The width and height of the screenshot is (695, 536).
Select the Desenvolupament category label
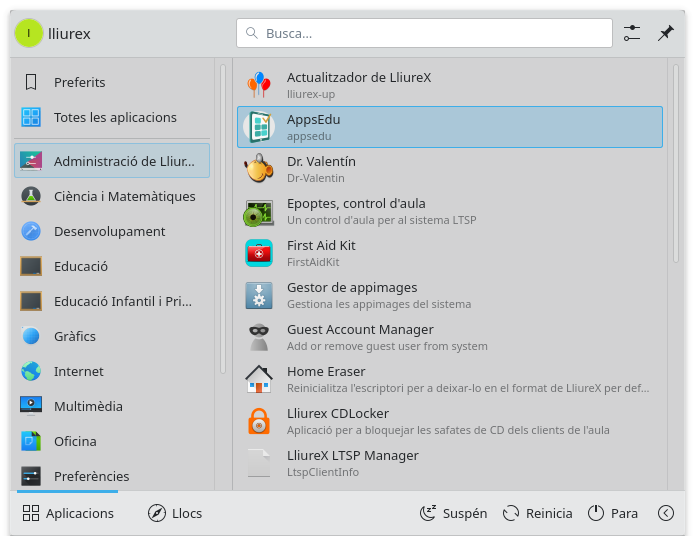(x=109, y=231)
